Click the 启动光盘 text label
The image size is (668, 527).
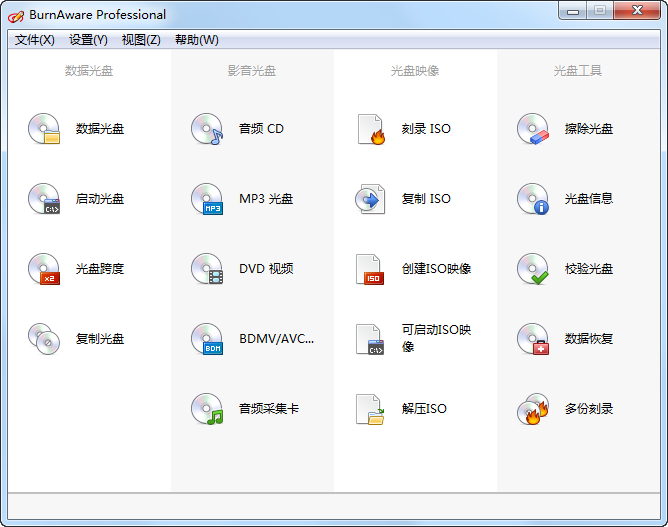click(100, 199)
